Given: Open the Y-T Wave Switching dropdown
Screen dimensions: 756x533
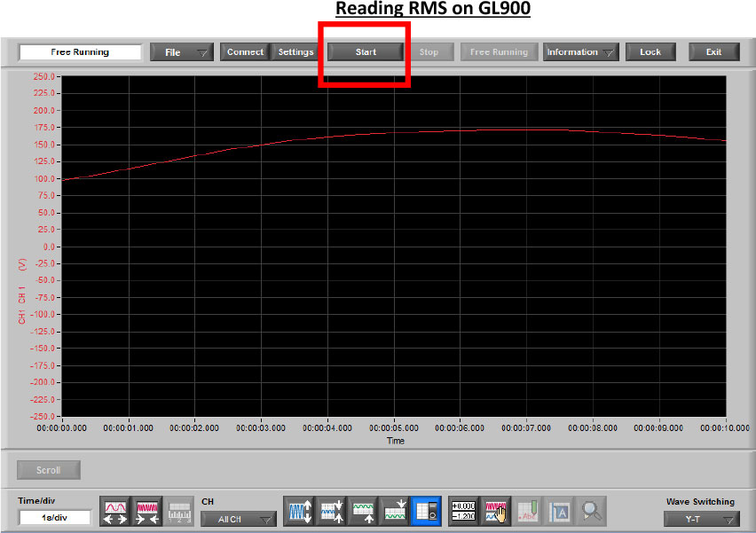Looking at the screenshot, I should (701, 520).
